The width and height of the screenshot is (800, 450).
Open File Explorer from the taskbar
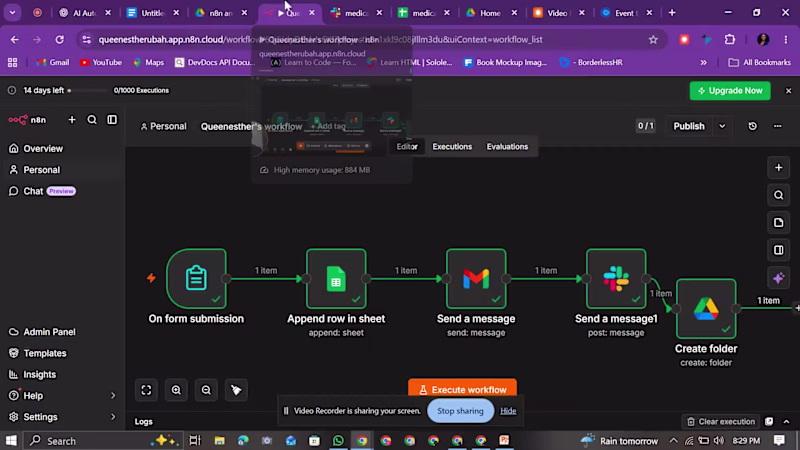[219, 440]
